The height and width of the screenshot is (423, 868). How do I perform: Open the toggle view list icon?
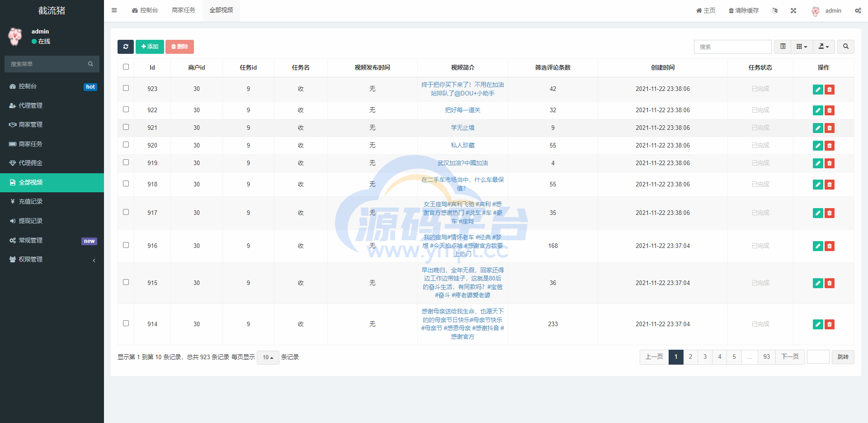[x=783, y=47]
